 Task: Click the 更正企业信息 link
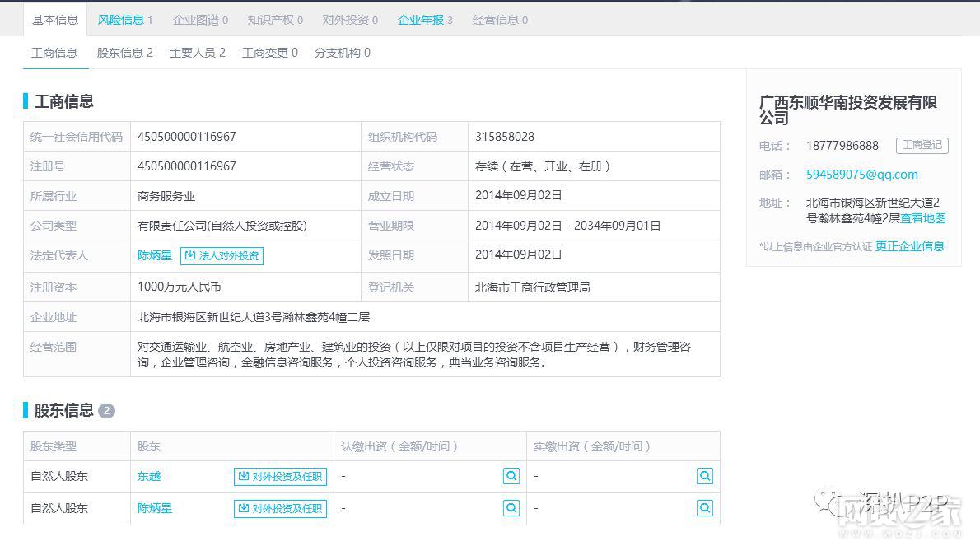909,246
